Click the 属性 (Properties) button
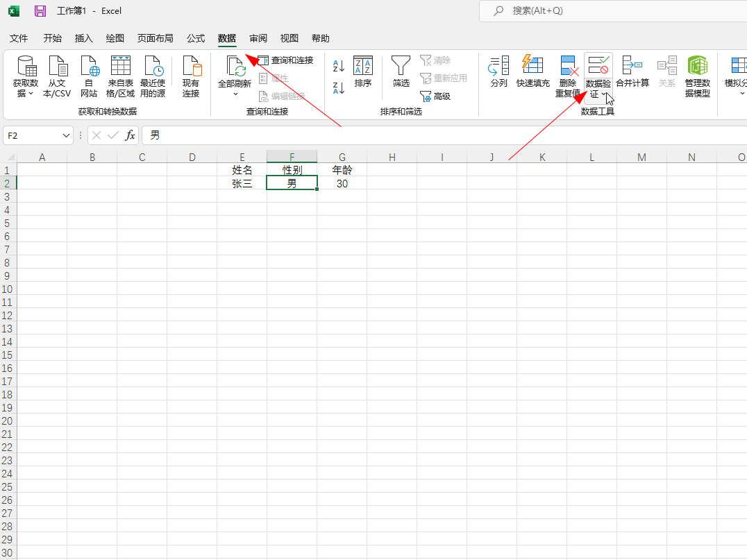 pyautogui.click(x=274, y=78)
